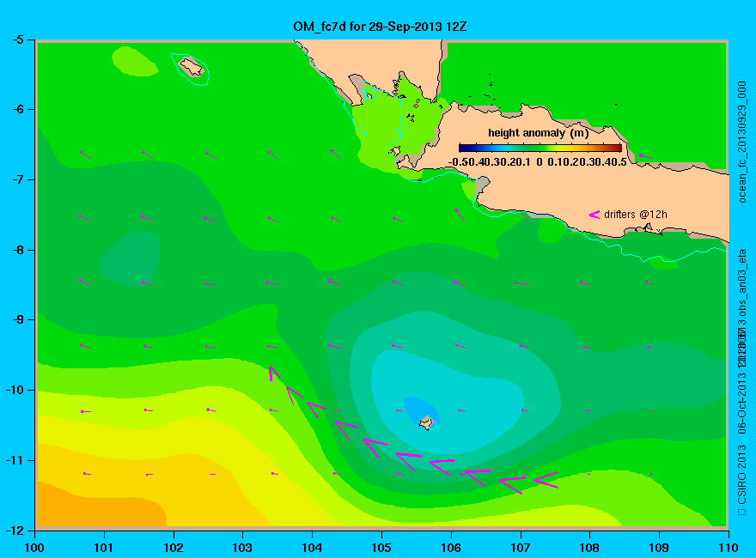Click longitude label 104 on x-axis
The image size is (756, 558).
coord(312,548)
